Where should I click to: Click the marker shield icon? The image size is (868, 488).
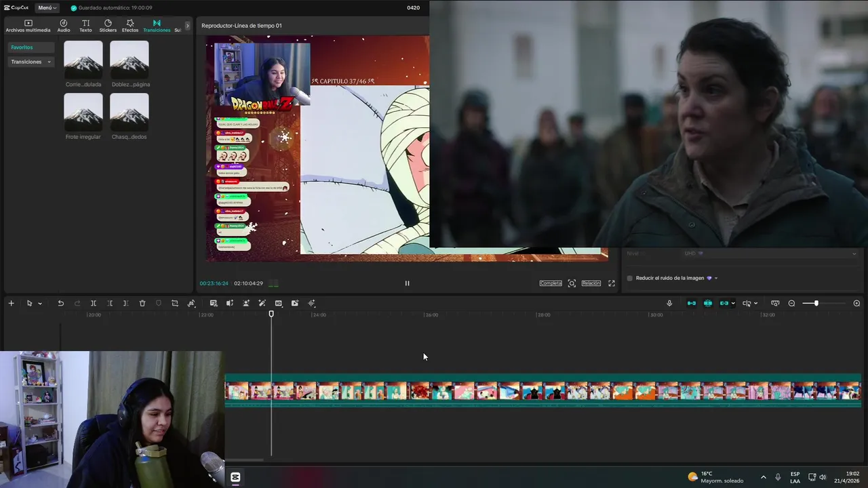coord(159,303)
